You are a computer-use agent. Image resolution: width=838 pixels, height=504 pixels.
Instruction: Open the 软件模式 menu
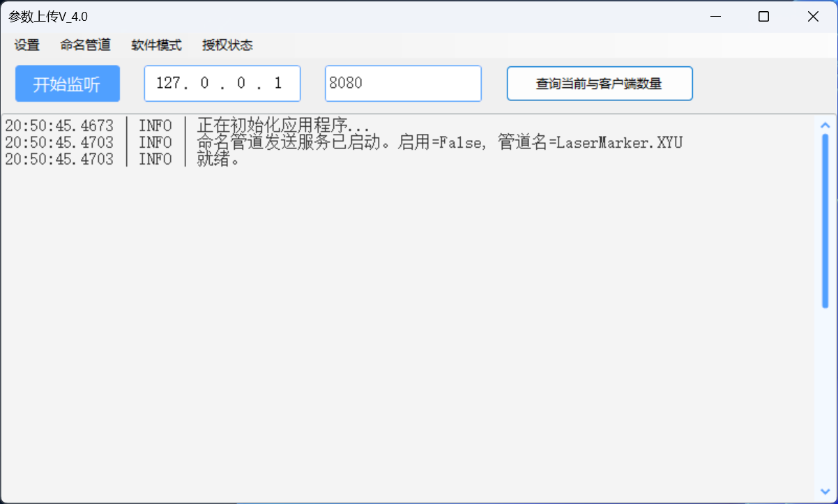tap(157, 45)
